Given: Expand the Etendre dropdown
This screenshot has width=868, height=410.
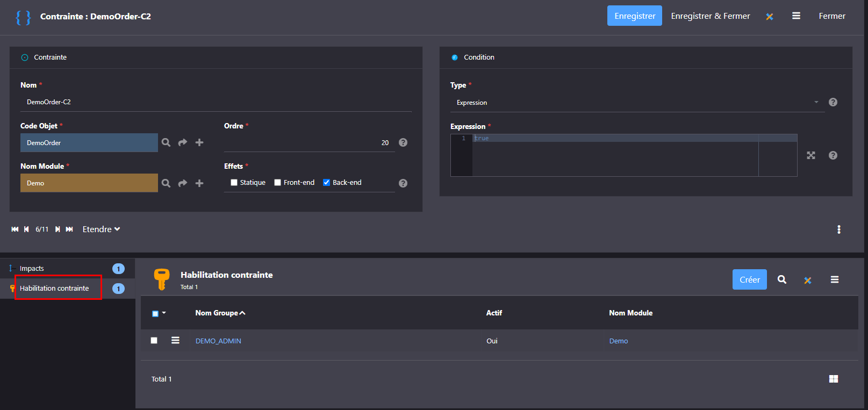Looking at the screenshot, I should pos(101,229).
